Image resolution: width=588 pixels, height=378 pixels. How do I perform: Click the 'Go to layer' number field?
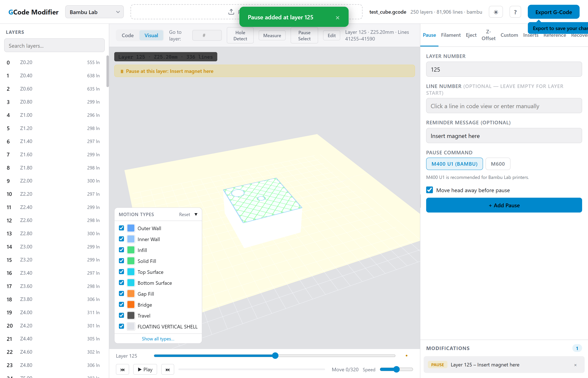[207, 35]
